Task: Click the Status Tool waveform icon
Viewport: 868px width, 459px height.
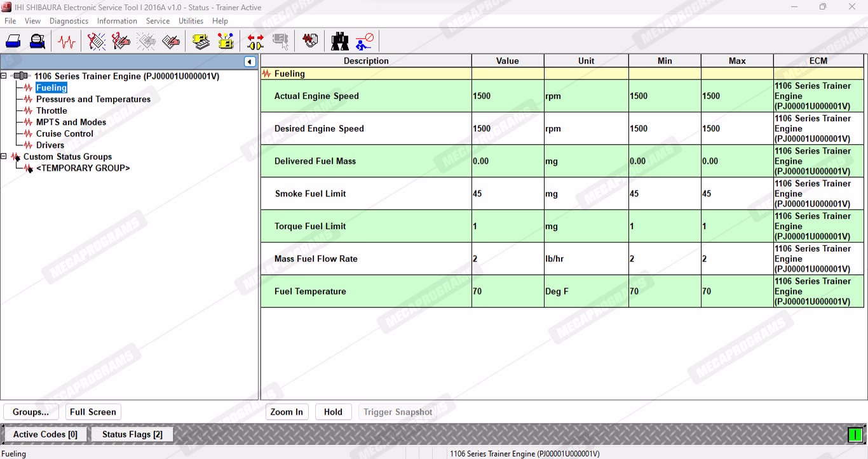Action: (66, 42)
